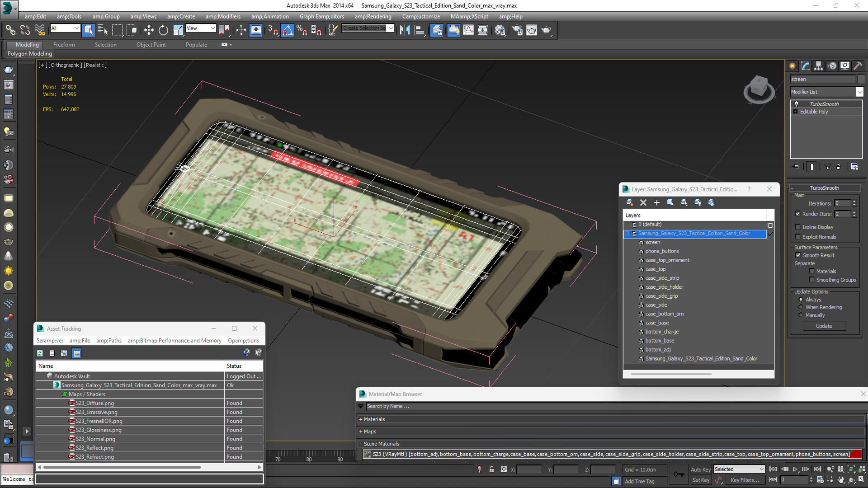Select the Manually update option
The image size is (868, 488).
point(801,315)
